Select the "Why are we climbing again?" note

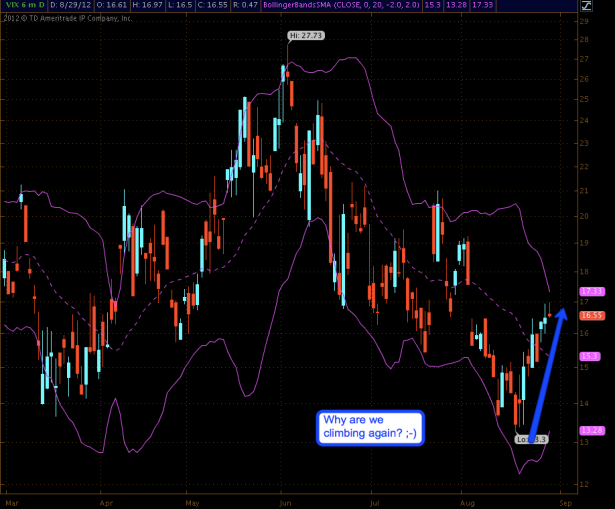pyautogui.click(x=368, y=426)
